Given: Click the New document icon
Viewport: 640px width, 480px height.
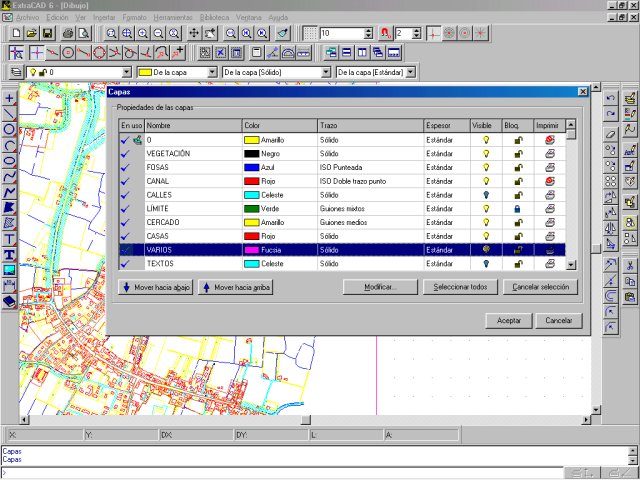Looking at the screenshot, I should (x=16, y=33).
